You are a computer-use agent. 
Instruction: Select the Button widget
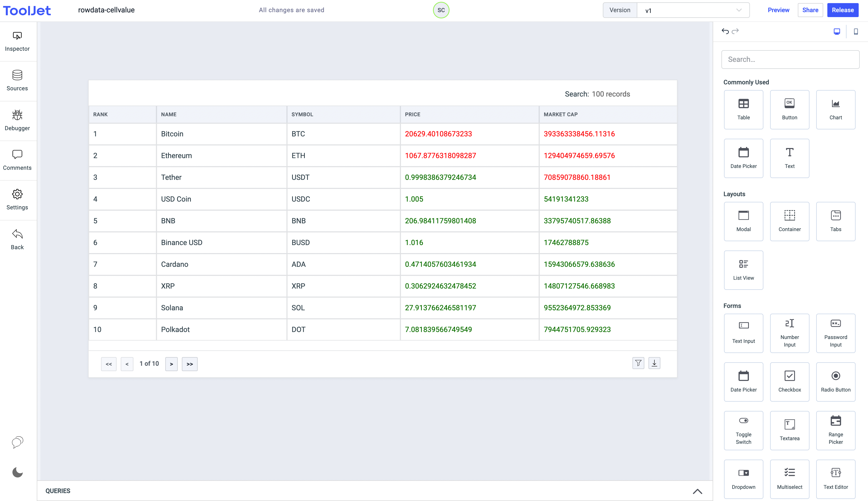pos(790,110)
